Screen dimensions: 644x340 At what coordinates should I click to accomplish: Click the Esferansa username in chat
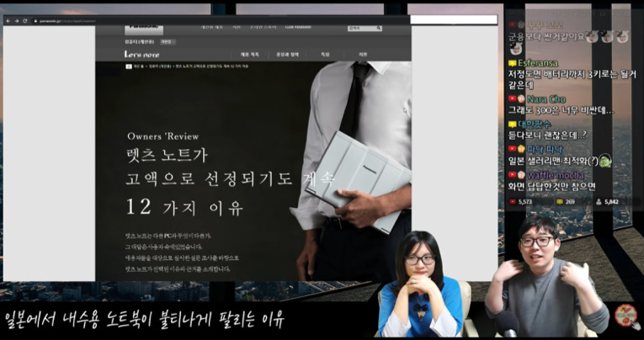coord(538,63)
